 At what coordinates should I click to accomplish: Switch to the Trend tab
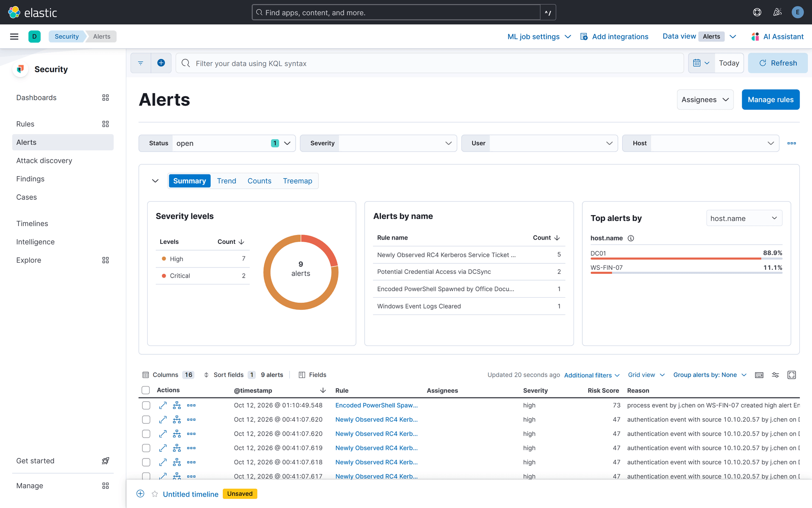[x=227, y=181]
